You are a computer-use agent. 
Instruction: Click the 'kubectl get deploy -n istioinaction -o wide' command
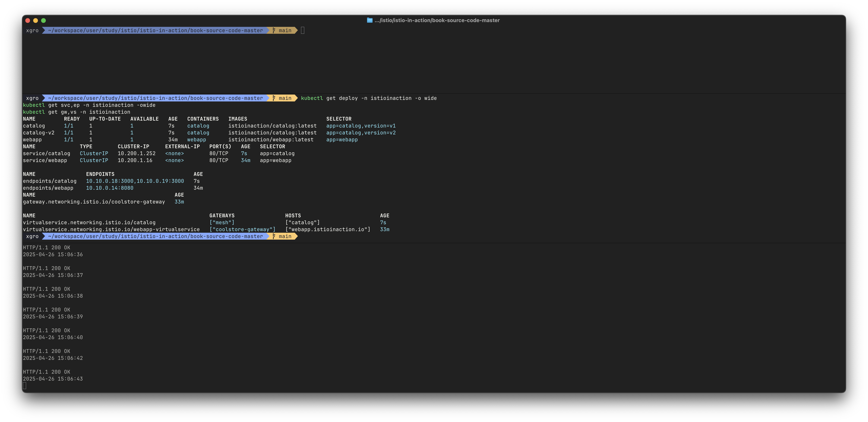click(369, 98)
